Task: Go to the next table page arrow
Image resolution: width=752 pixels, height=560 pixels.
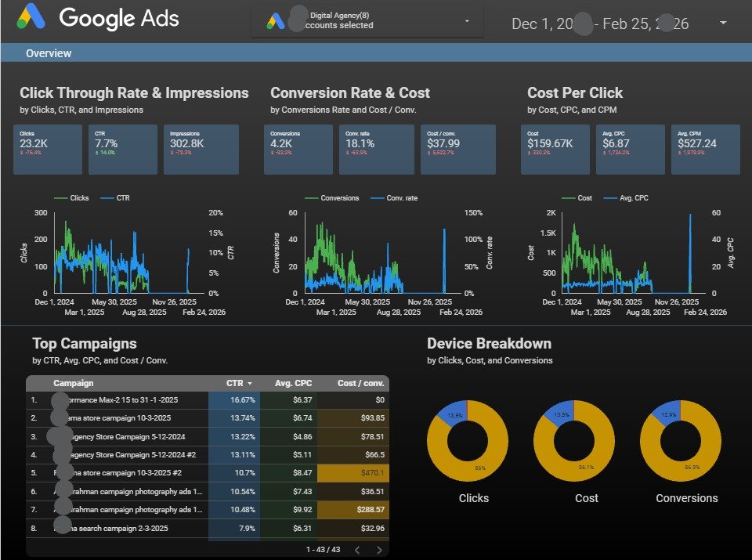Action: point(379,550)
